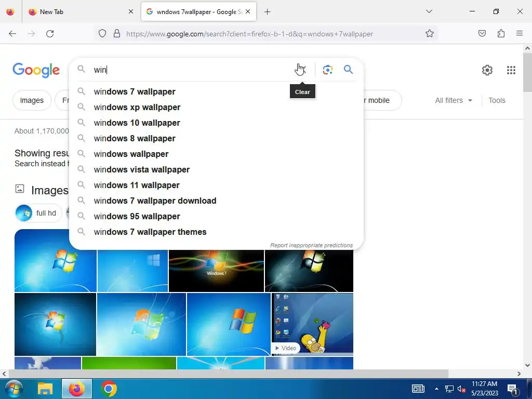
Task: Bookmark this page with the star icon
Action: (430, 33)
